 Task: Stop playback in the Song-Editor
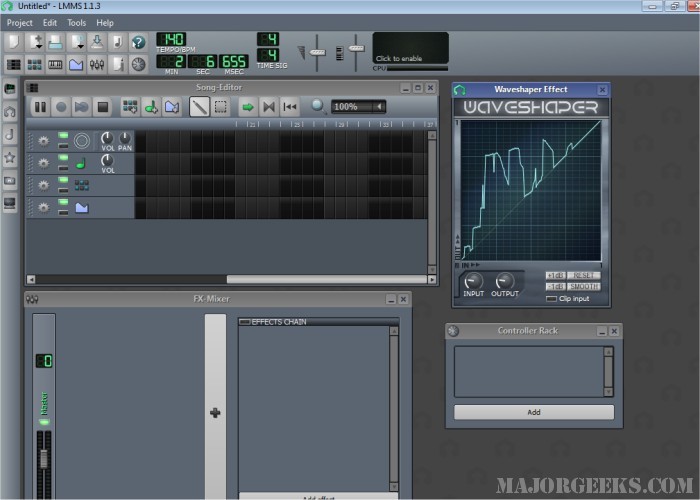coord(103,107)
